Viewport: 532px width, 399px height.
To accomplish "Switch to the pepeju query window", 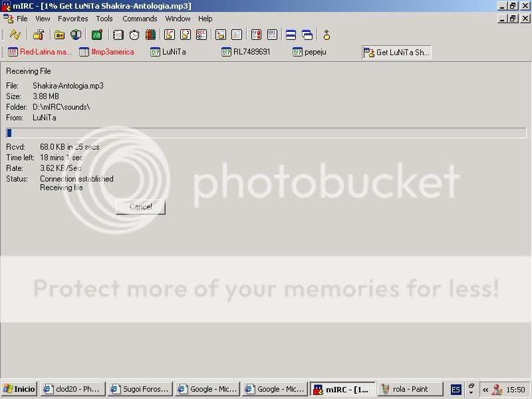I will [x=309, y=52].
